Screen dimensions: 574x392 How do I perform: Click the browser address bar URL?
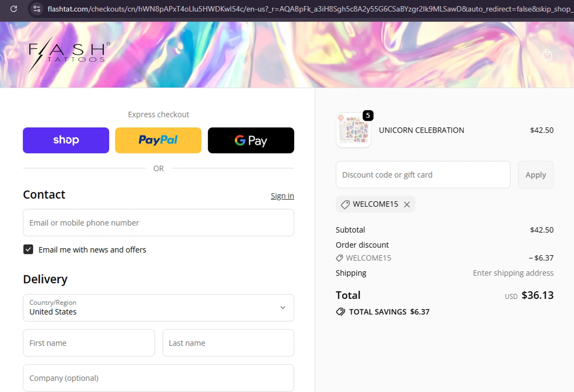coord(310,8)
